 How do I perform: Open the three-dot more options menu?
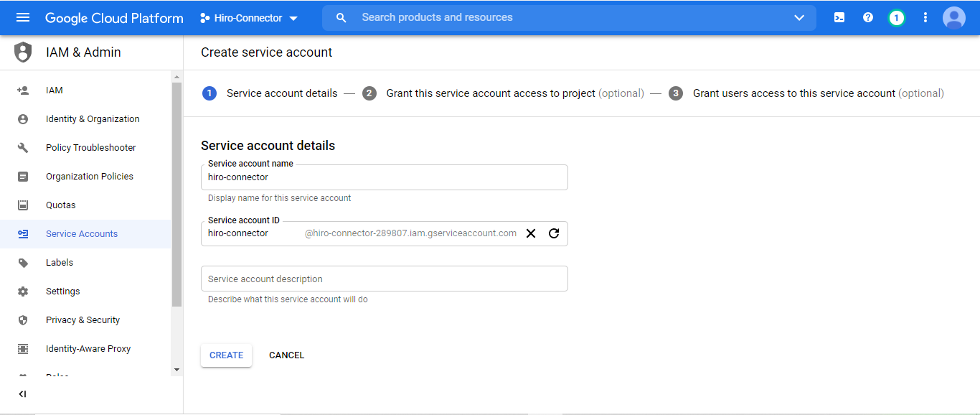tap(925, 17)
